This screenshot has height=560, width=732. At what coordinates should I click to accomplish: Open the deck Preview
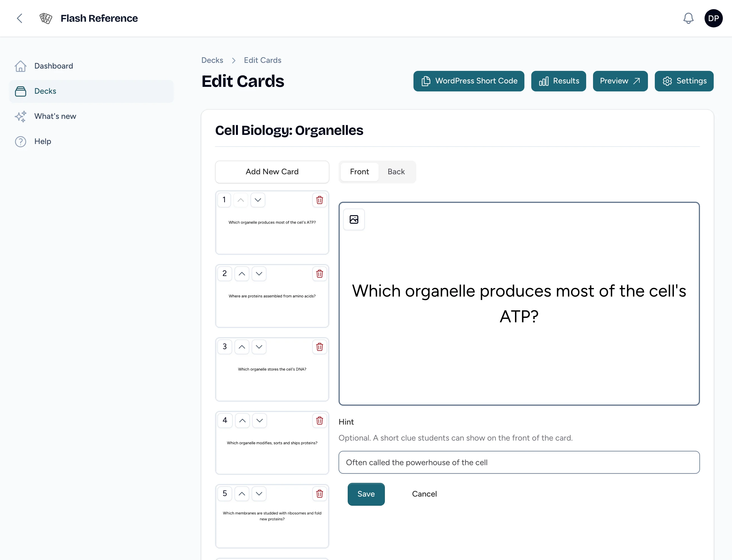620,81
